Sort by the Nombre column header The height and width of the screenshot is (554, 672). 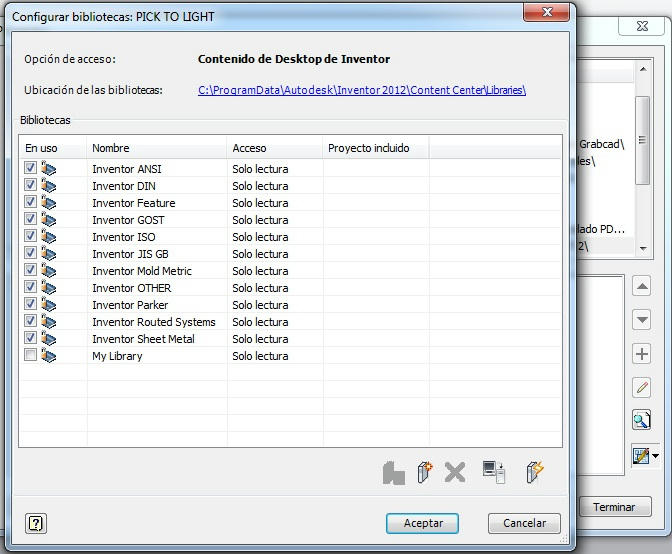coord(157,148)
